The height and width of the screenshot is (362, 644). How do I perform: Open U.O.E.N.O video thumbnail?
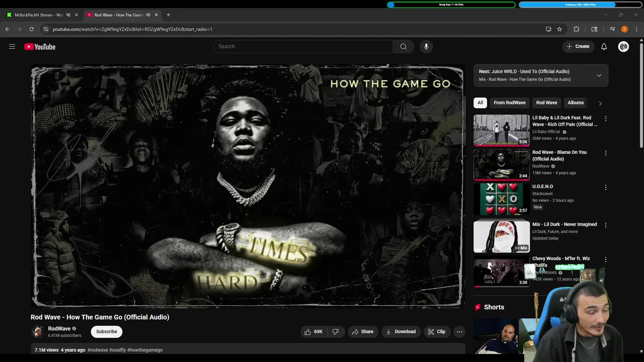point(502,199)
